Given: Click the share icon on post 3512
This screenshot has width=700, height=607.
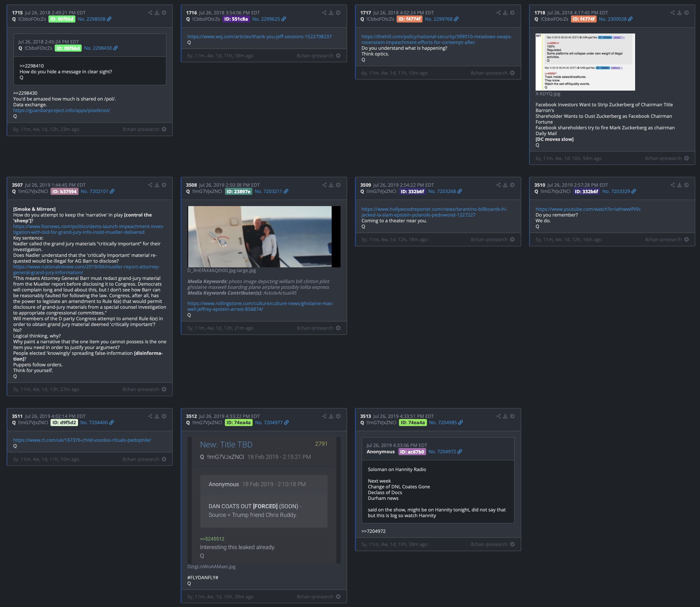Looking at the screenshot, I should 324,416.
